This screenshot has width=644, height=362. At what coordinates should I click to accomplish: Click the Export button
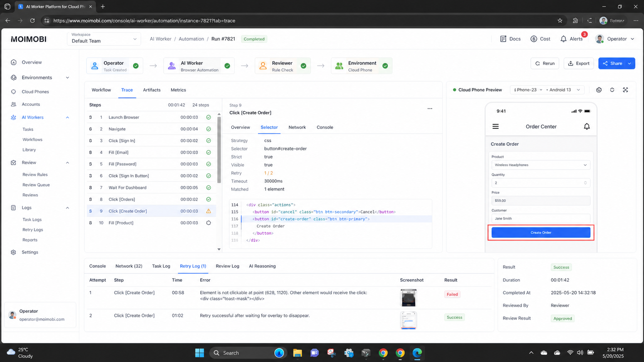click(579, 63)
